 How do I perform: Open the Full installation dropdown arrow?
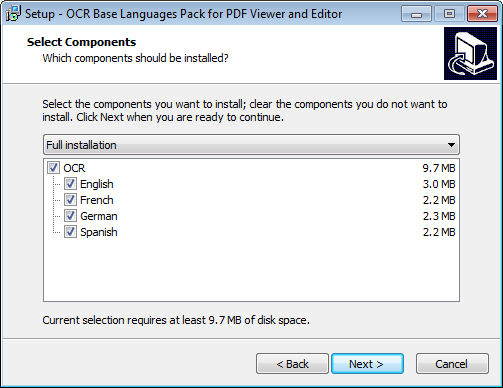pyautogui.click(x=451, y=145)
